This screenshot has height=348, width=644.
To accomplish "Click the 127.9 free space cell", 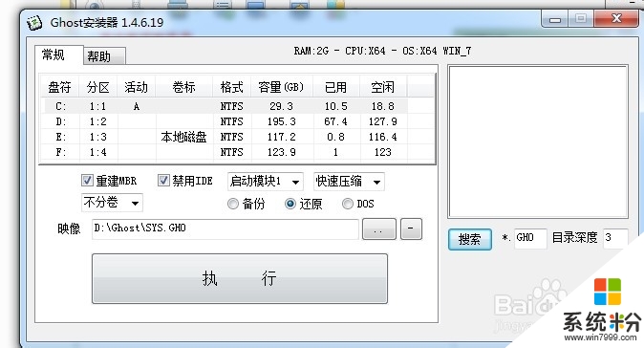I will 383,121.
